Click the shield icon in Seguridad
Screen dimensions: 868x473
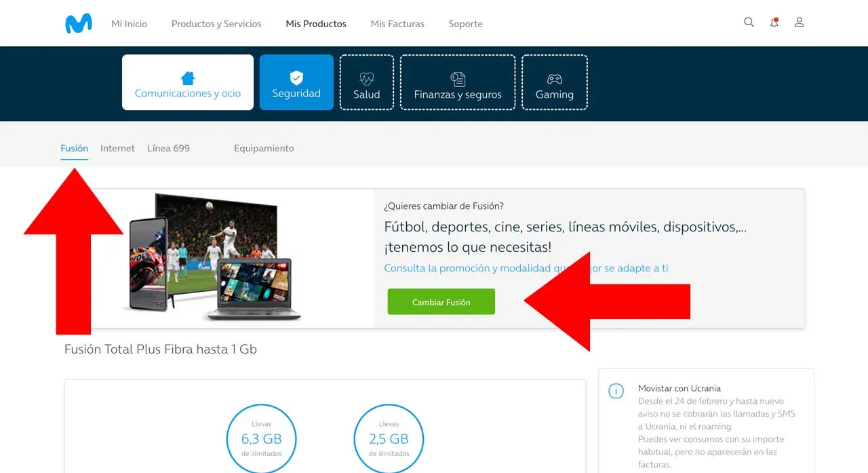point(296,77)
